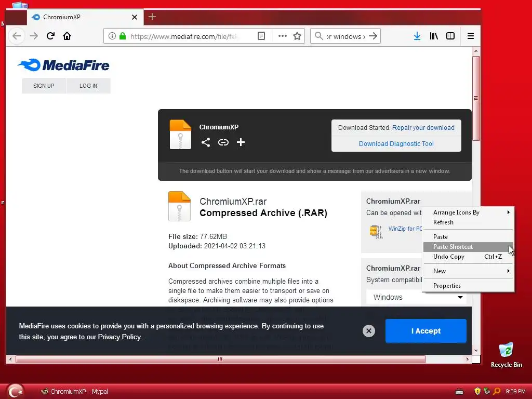The height and width of the screenshot is (399, 532).
Task: Click the search magnifier icon
Action: point(318,36)
